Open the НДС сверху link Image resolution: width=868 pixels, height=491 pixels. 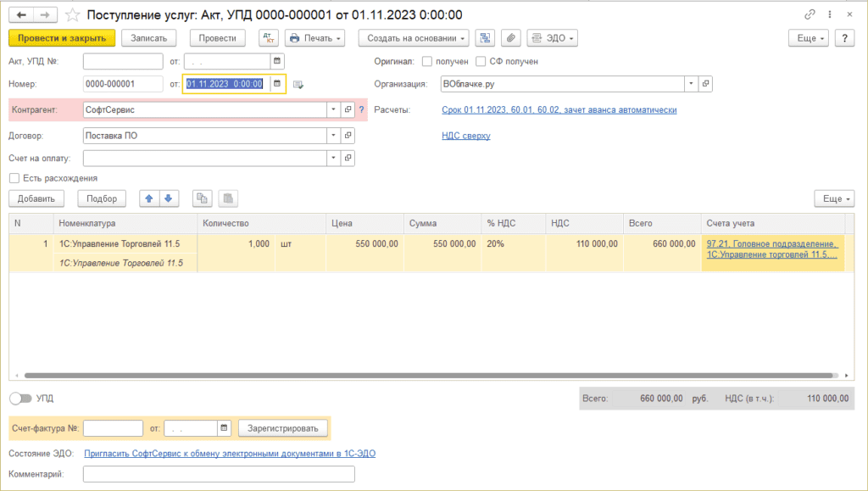[x=466, y=136]
